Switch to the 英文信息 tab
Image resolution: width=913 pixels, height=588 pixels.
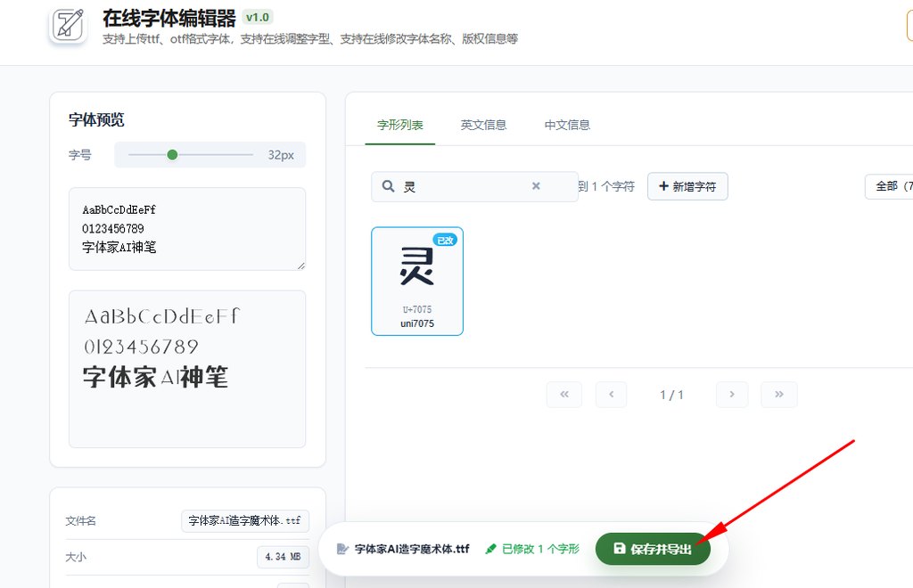483,125
